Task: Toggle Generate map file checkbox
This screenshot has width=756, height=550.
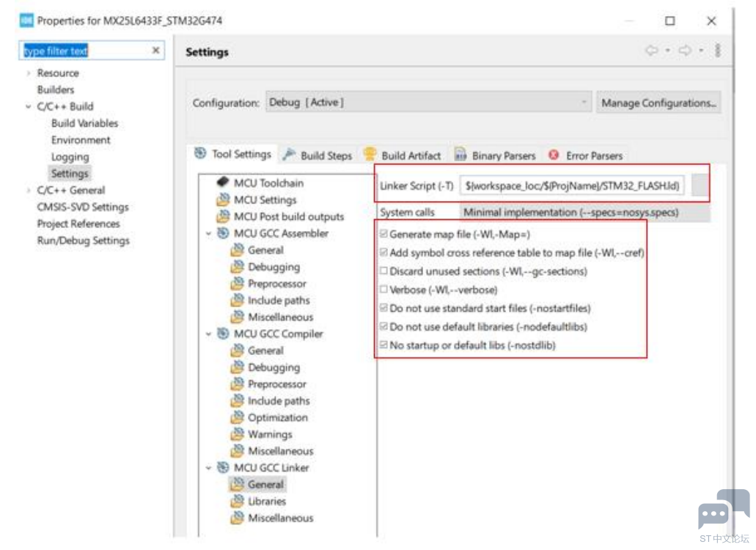Action: [x=383, y=234]
